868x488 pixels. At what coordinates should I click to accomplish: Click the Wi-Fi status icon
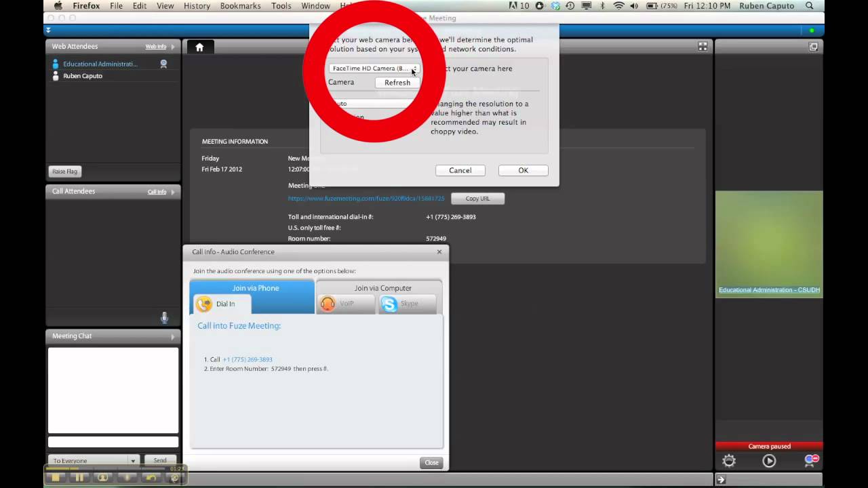tap(618, 6)
